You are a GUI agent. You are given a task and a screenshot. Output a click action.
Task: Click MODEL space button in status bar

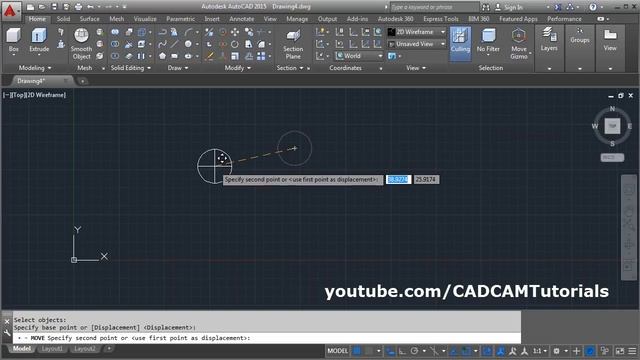(x=338, y=351)
